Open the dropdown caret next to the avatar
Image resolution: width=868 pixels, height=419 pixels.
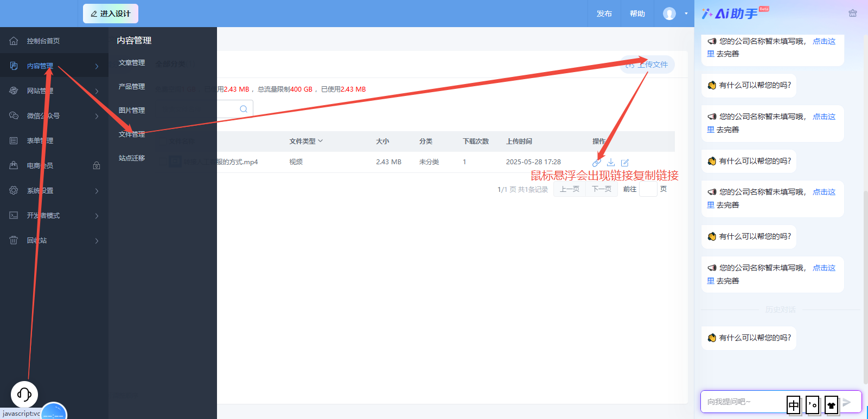pos(686,14)
